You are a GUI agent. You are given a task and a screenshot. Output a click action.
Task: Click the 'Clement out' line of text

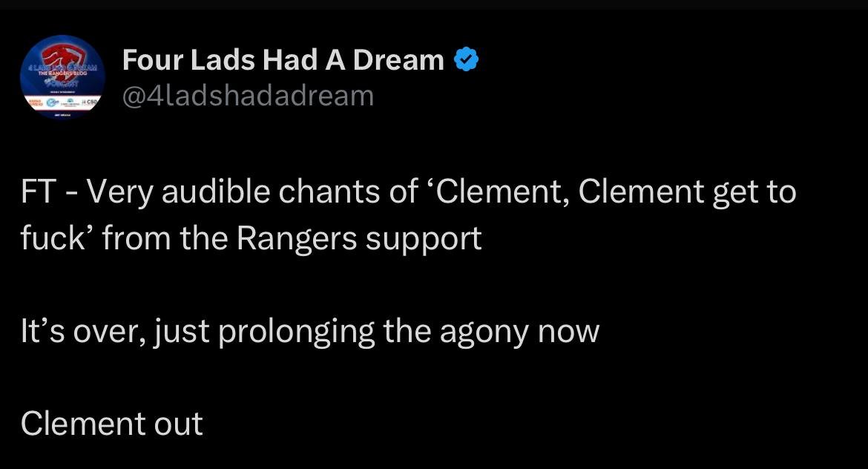point(112,424)
